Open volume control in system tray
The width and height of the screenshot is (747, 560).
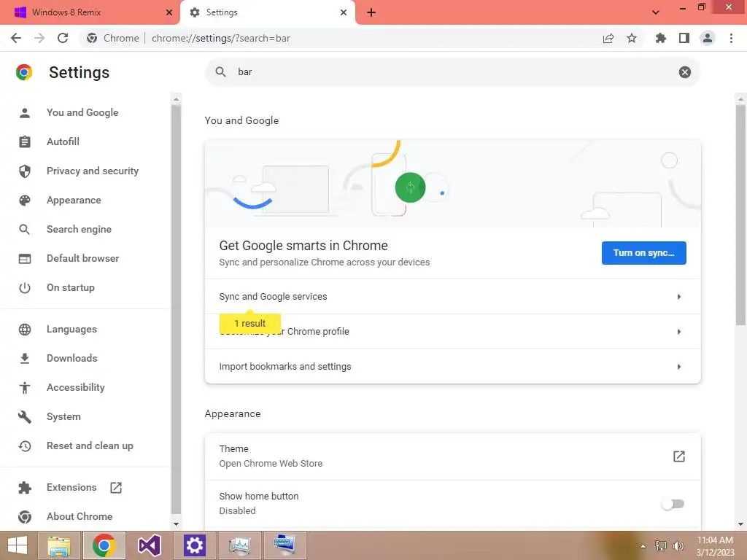pos(678,546)
